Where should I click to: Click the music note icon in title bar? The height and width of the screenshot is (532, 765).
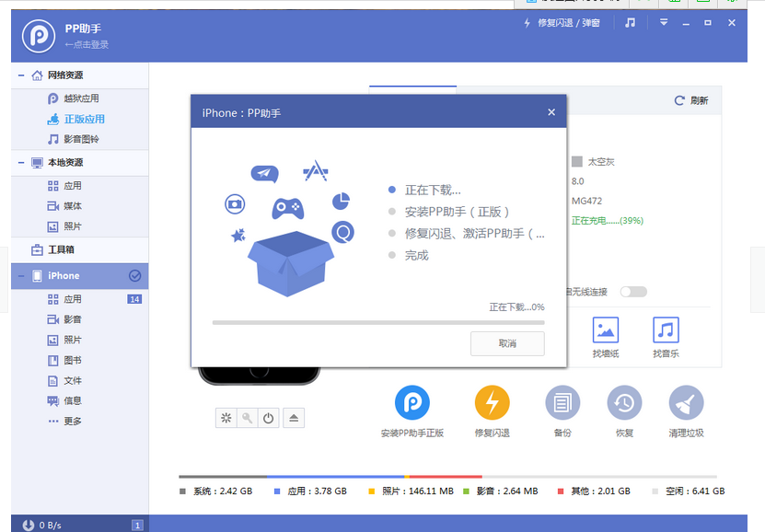630,21
